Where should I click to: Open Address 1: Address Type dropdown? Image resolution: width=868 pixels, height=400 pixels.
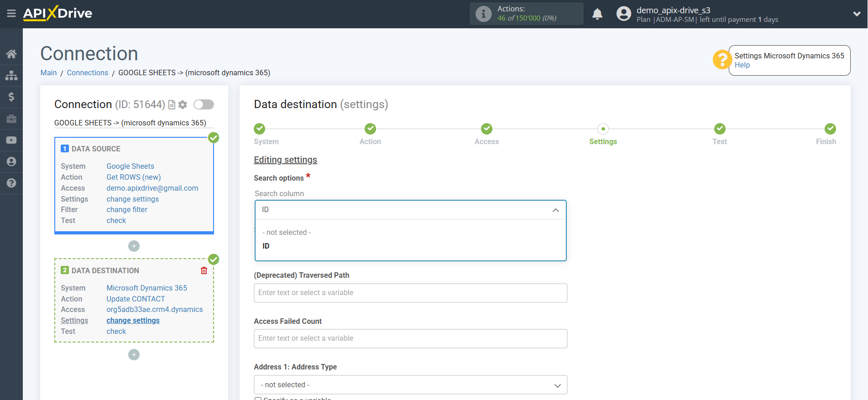click(411, 385)
